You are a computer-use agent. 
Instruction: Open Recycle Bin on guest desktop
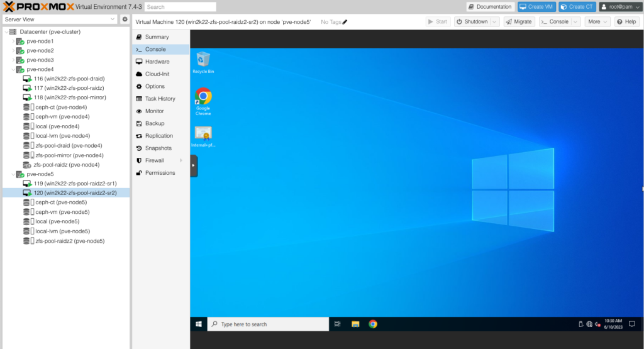coord(203,63)
